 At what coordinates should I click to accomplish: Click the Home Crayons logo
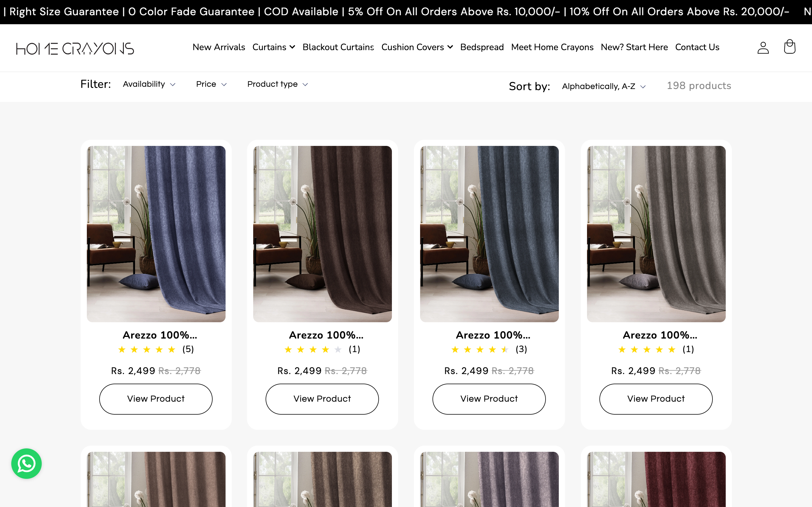pos(74,48)
